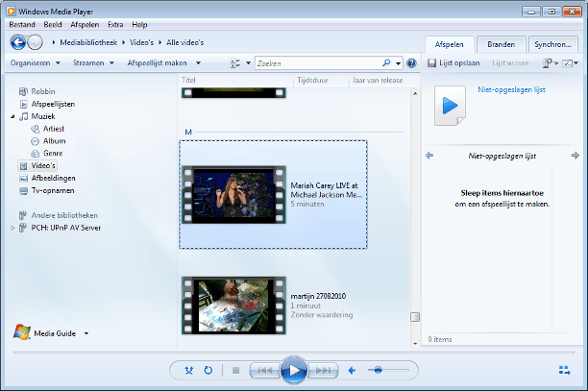Click Andere bibliotheken heading

click(x=64, y=215)
